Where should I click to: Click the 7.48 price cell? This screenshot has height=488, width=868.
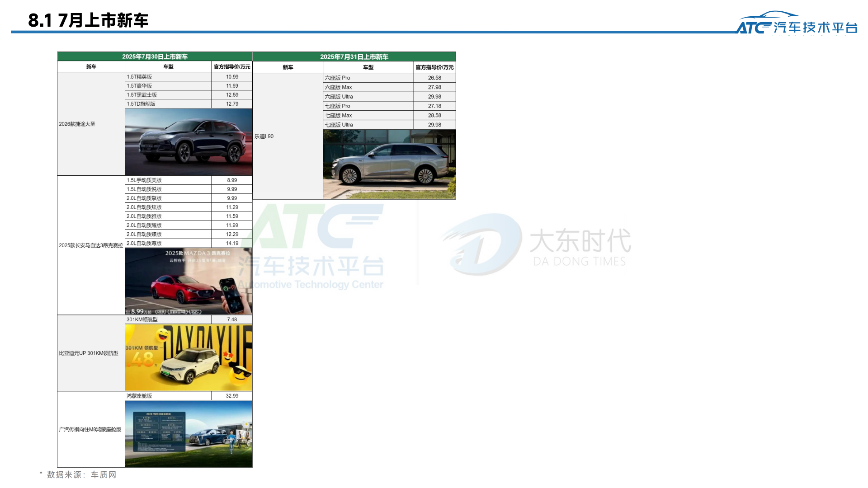tap(232, 319)
